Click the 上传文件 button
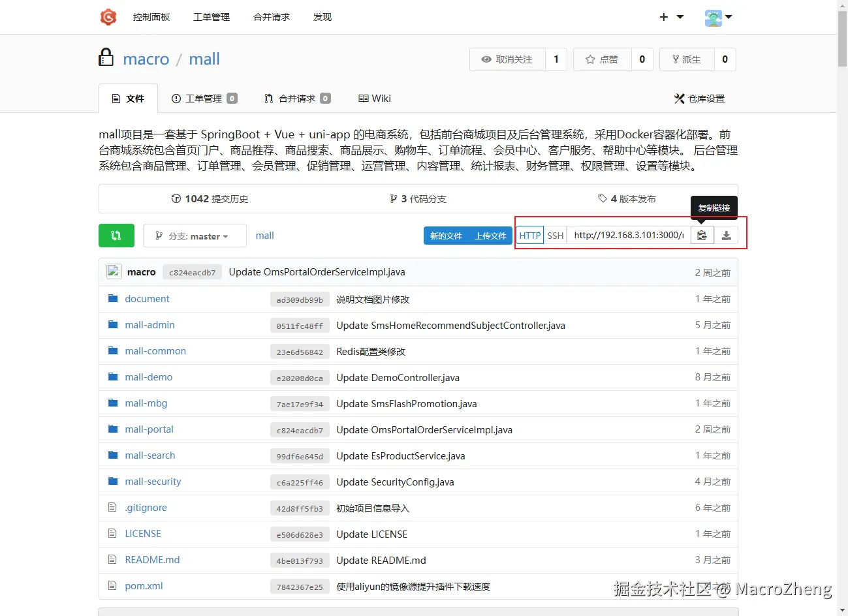Viewport: 848px width, 616px height. 490,236
